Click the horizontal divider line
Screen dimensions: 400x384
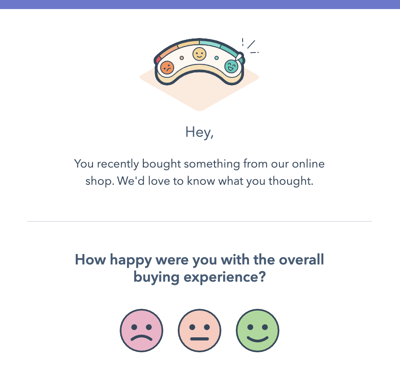tap(199, 221)
